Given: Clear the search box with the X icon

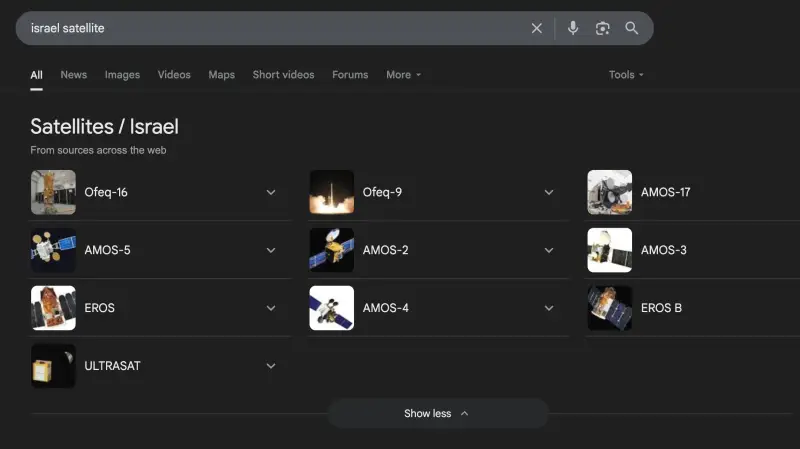Looking at the screenshot, I should point(536,28).
